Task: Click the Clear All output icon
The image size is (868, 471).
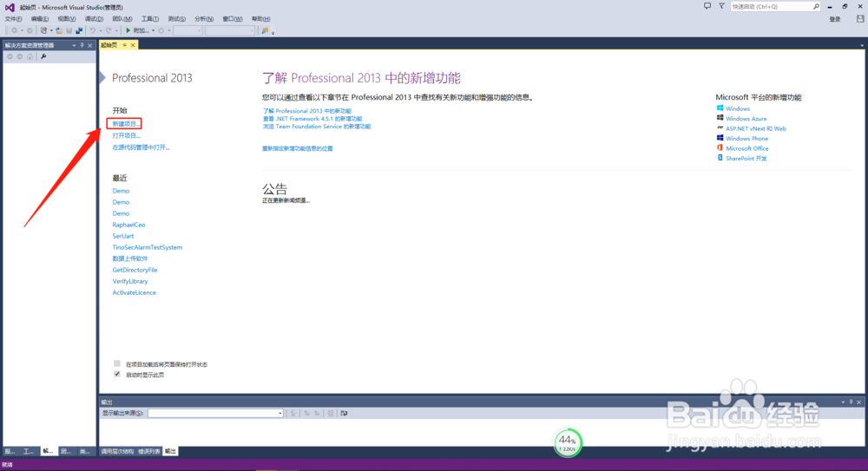Action: (x=331, y=414)
